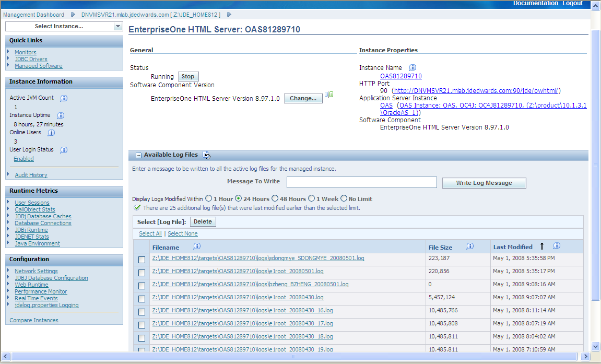This screenshot has height=364, width=601.
Task: Select the No Limit radio button
Action: coord(344,198)
